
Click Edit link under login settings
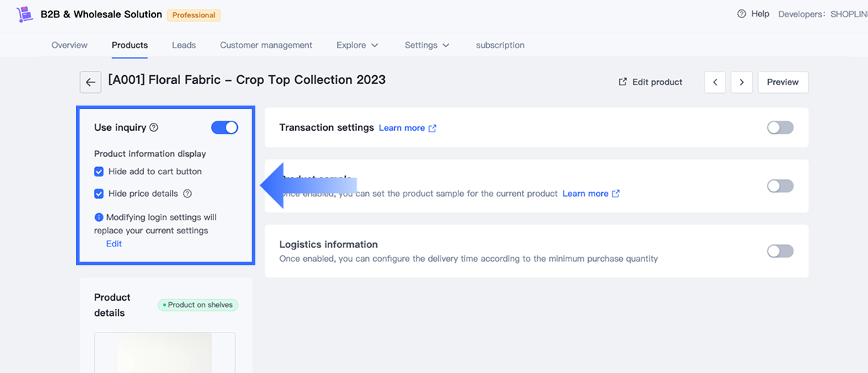pos(114,244)
